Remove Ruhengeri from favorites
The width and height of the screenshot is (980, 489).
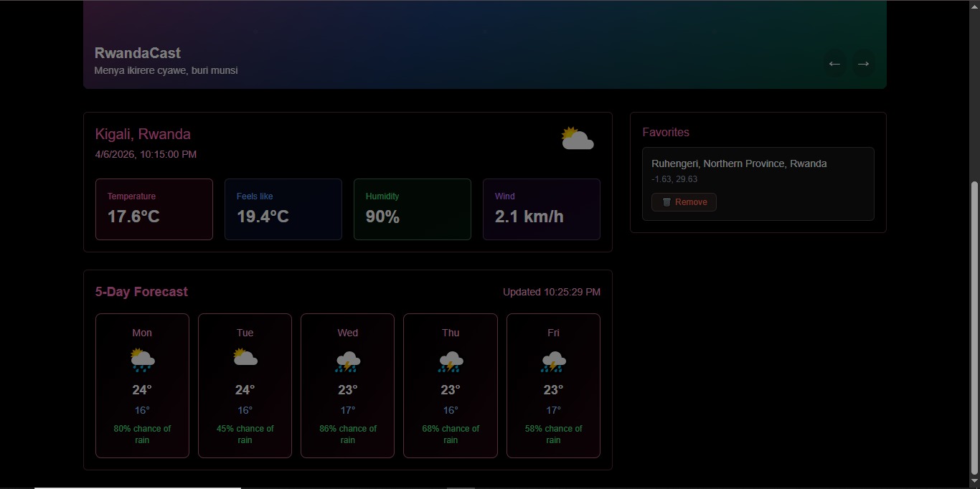(x=684, y=202)
